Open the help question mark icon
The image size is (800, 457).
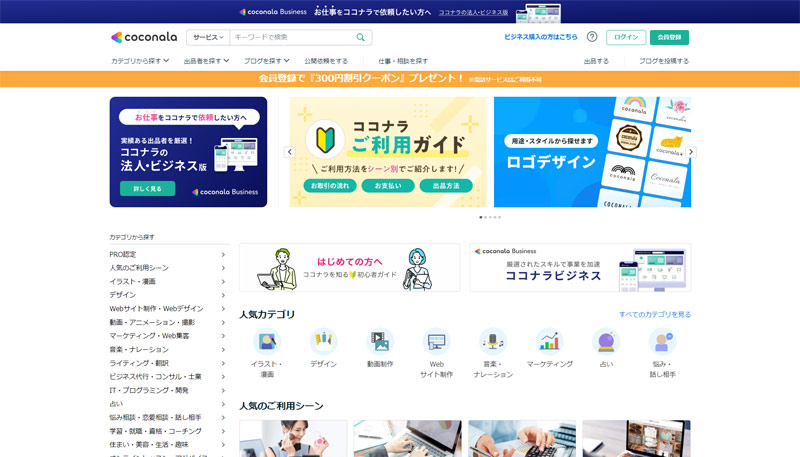pos(592,37)
